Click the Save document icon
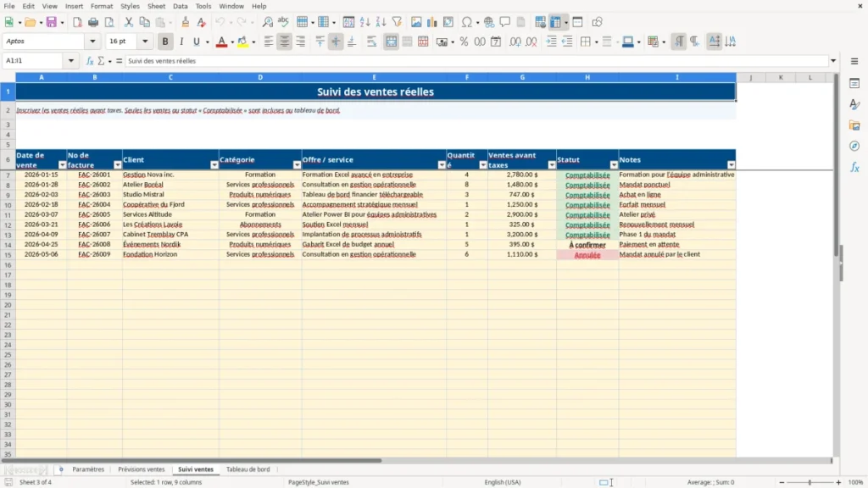Image resolution: width=868 pixels, height=488 pixels. coord(52,22)
